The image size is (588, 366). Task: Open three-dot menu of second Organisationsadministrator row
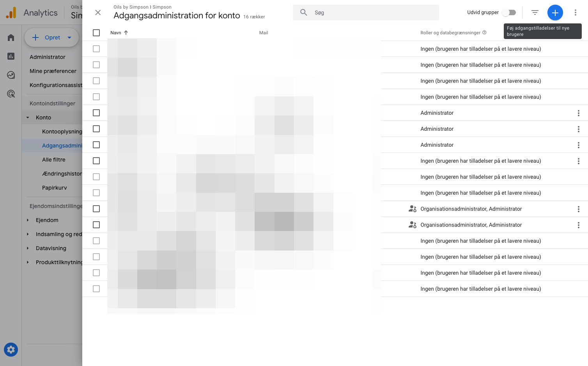(578, 225)
